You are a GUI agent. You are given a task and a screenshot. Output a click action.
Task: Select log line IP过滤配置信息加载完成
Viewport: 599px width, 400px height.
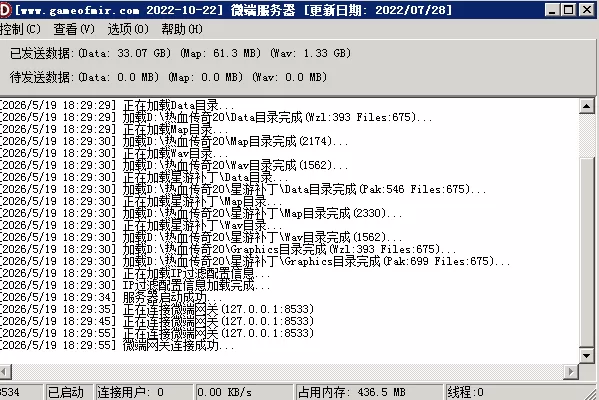pos(135,285)
